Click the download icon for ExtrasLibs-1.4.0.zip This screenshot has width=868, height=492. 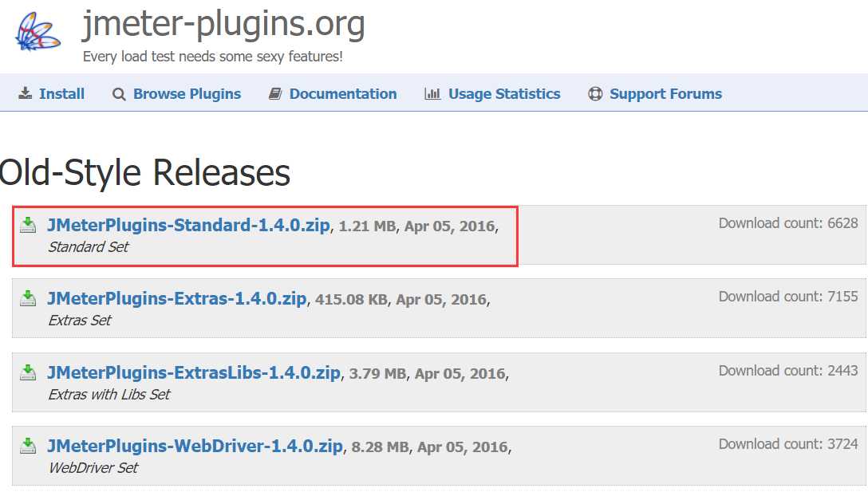coord(28,372)
